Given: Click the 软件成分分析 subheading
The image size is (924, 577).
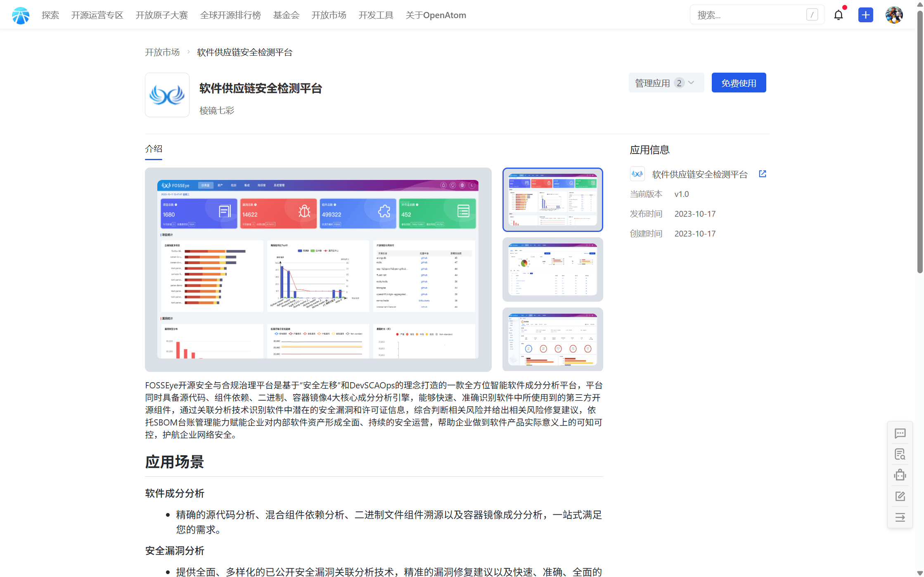Looking at the screenshot, I should pyautogui.click(x=175, y=493).
